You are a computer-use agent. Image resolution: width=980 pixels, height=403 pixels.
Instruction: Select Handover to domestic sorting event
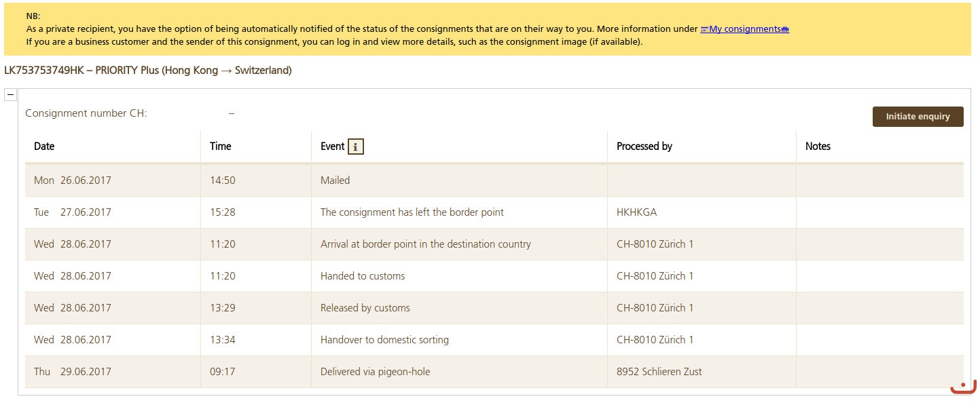pos(384,340)
